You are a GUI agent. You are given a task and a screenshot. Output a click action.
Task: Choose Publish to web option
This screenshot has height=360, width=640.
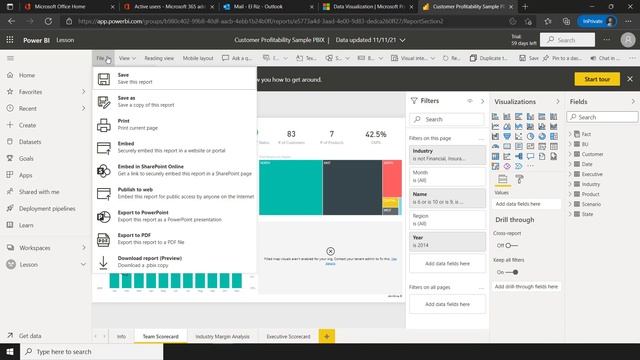[175, 193]
